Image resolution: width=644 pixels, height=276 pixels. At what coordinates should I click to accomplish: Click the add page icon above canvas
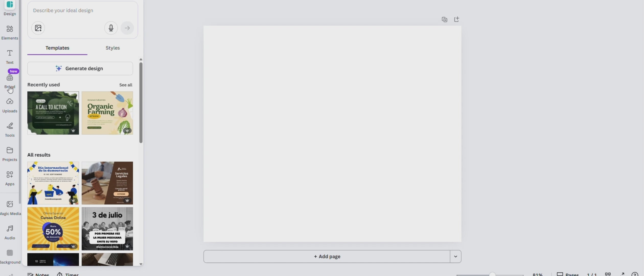coord(456,19)
